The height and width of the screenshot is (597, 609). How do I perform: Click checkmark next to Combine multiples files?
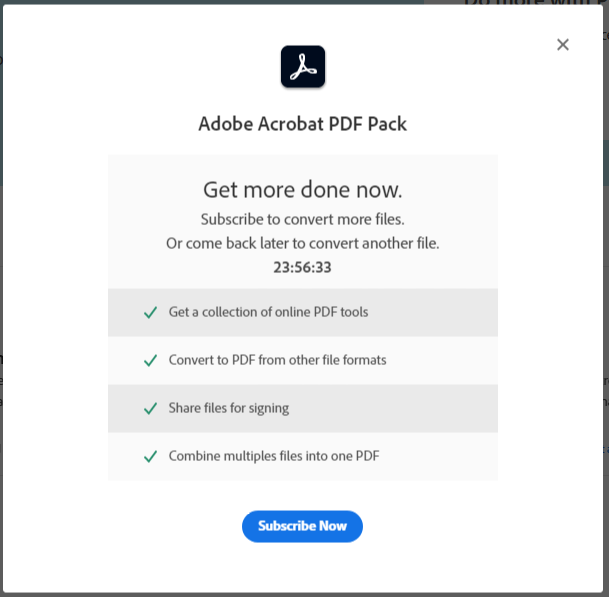(150, 457)
